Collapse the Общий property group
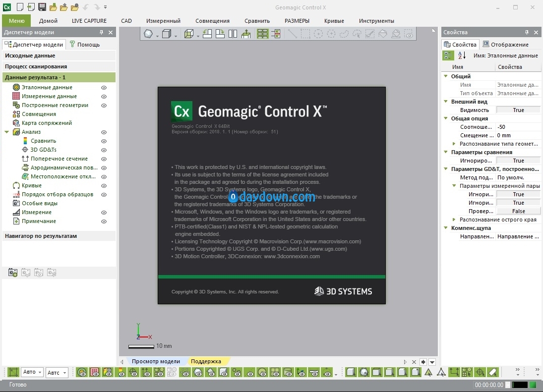This screenshot has height=392, width=543. [446, 76]
